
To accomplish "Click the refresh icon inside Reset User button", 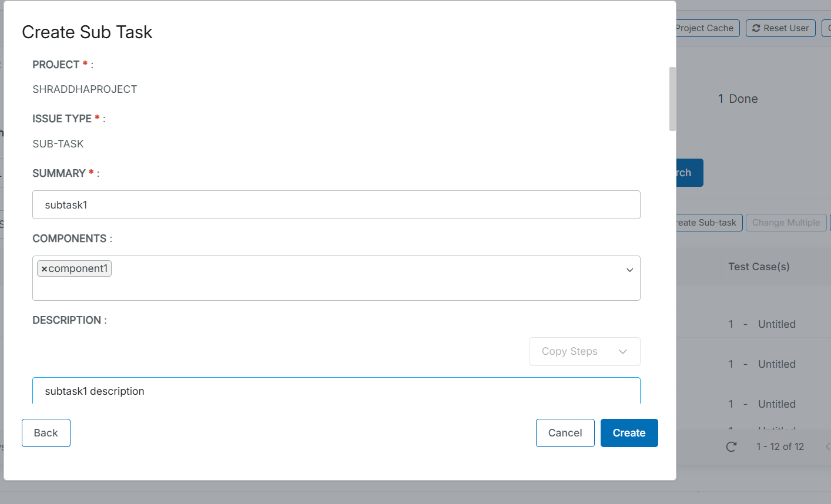I will point(755,28).
